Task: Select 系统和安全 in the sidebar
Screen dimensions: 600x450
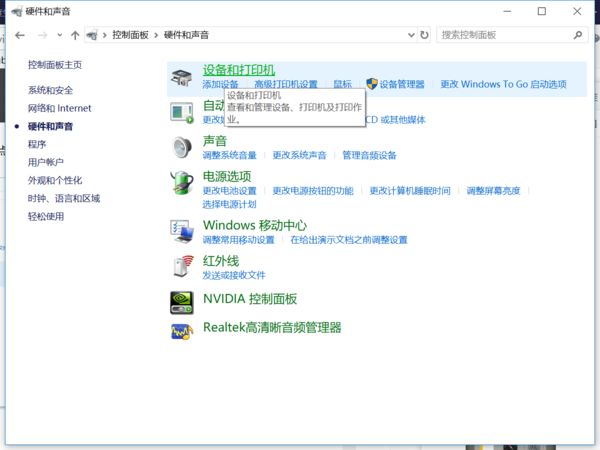Action: tap(50, 90)
